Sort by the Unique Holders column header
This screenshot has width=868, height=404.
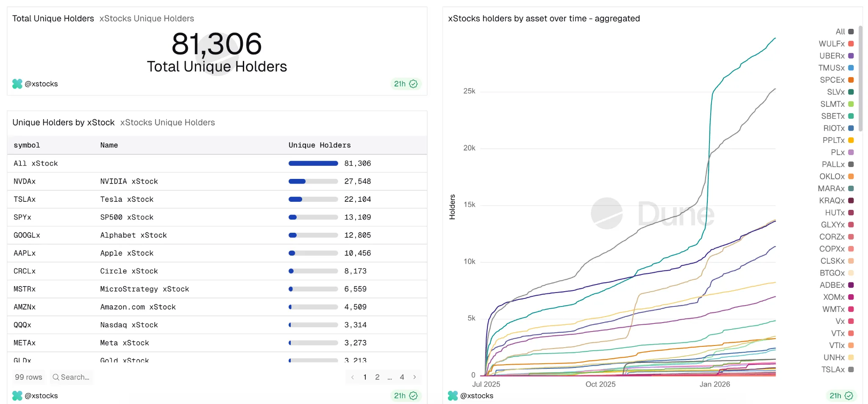[x=320, y=145]
